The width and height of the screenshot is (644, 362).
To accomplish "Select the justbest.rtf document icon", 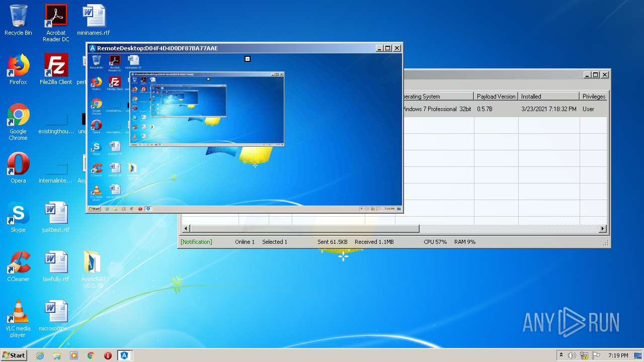I will pyautogui.click(x=56, y=217).
